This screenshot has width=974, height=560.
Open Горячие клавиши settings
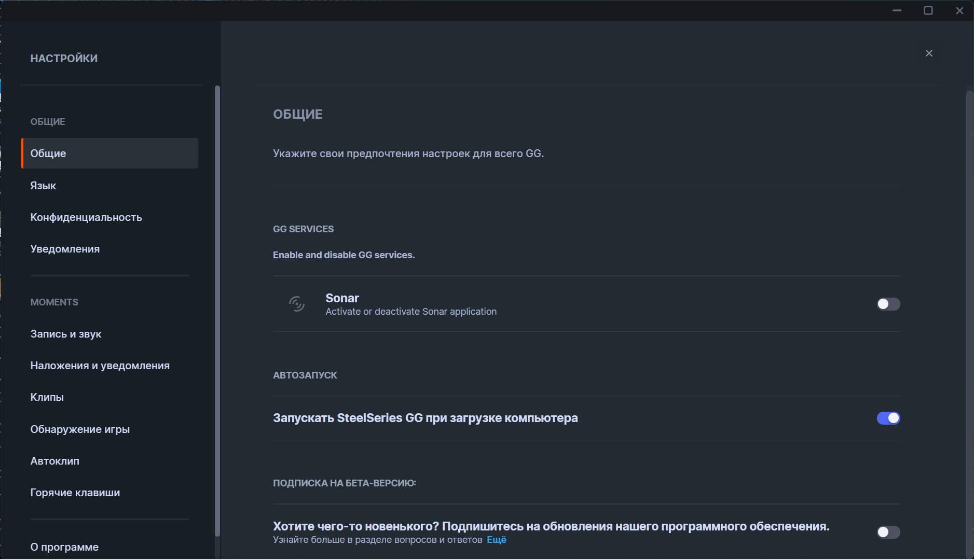[x=75, y=493]
